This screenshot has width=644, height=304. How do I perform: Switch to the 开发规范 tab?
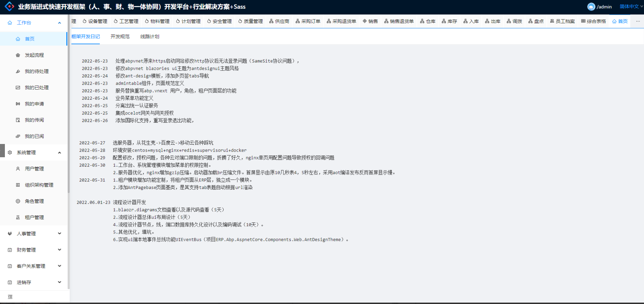tap(120, 37)
